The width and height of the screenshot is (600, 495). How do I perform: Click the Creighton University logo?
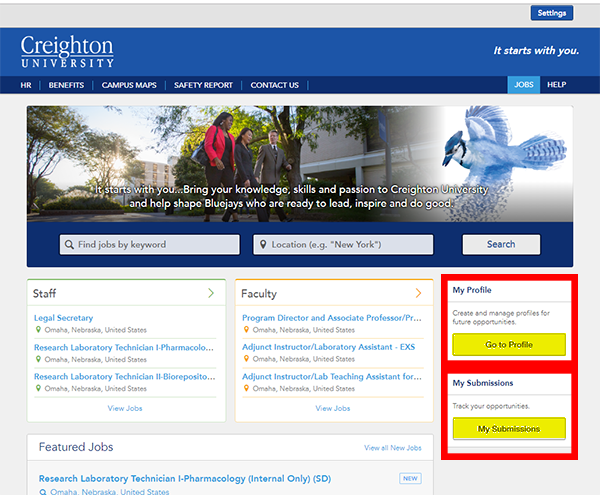point(67,51)
